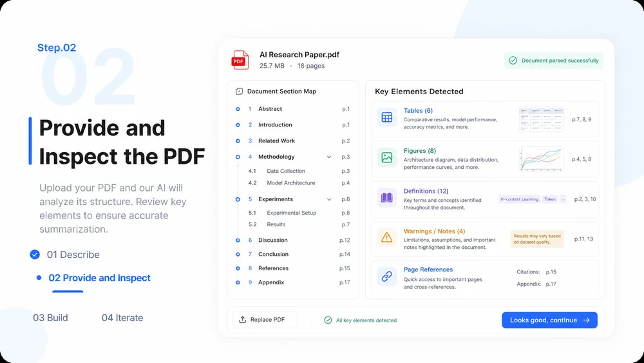Open the Tables (6) link
The image size is (644, 363).
[418, 111]
